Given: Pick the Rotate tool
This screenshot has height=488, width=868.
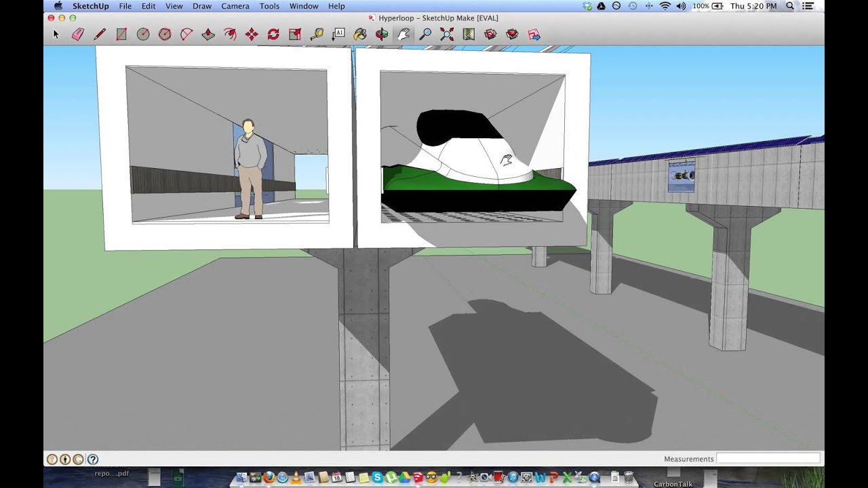Looking at the screenshot, I should click(273, 34).
